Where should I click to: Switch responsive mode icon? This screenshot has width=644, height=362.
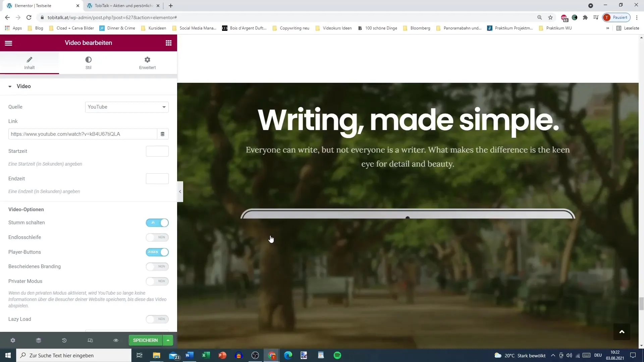90,340
